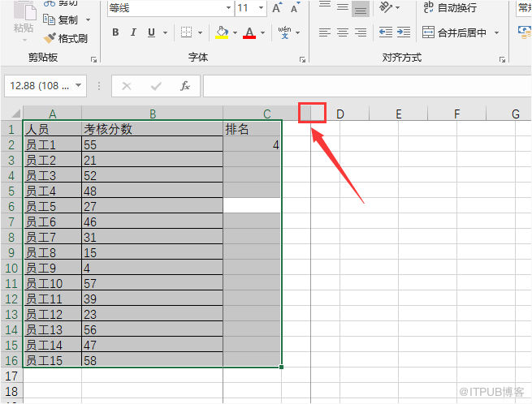The height and width of the screenshot is (404, 532).
Task: Align text left
Action: [325, 32]
